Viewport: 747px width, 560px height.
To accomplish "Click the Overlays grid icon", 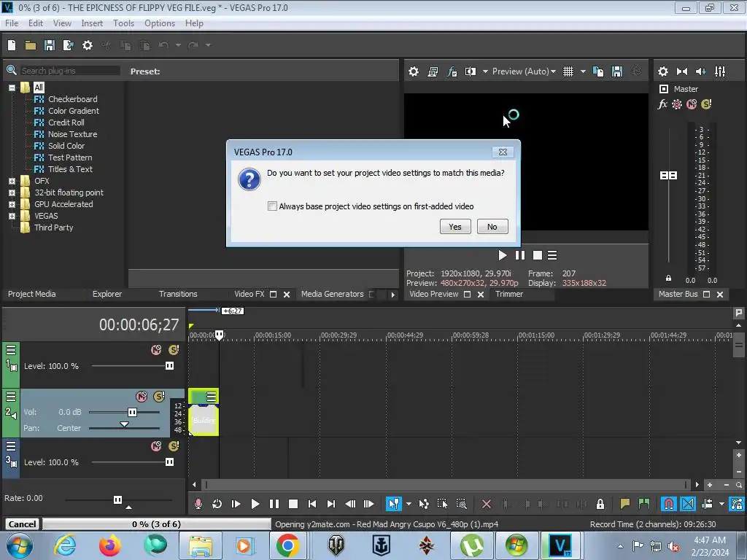I will (568, 71).
